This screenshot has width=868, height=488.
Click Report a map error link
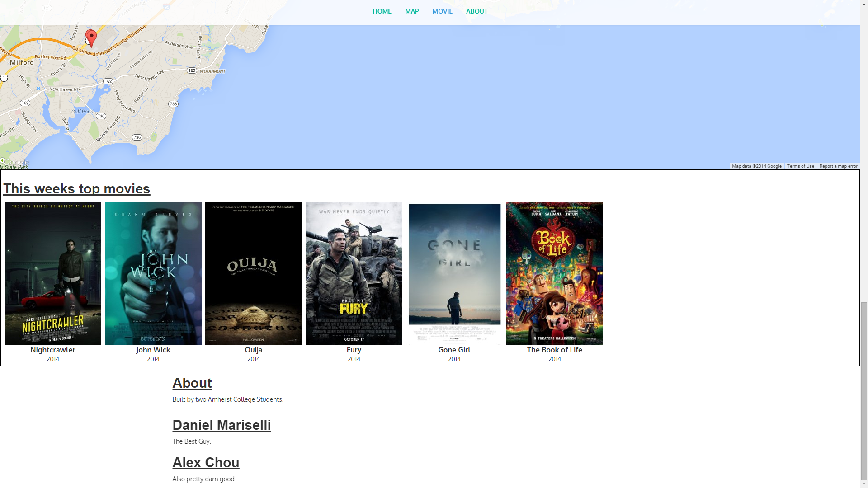[x=838, y=166]
